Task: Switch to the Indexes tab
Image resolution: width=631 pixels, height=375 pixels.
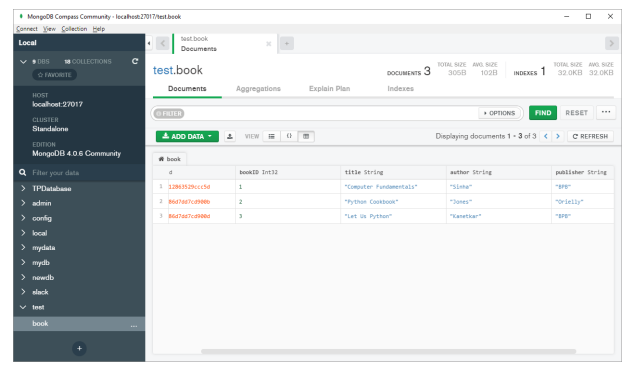Action: pyautogui.click(x=400, y=89)
